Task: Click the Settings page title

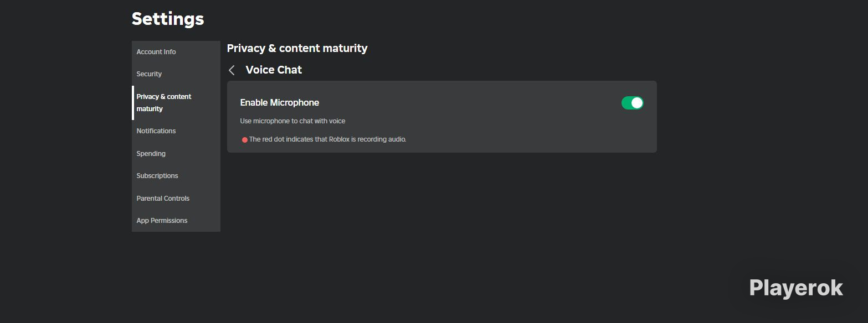Action: (x=168, y=19)
